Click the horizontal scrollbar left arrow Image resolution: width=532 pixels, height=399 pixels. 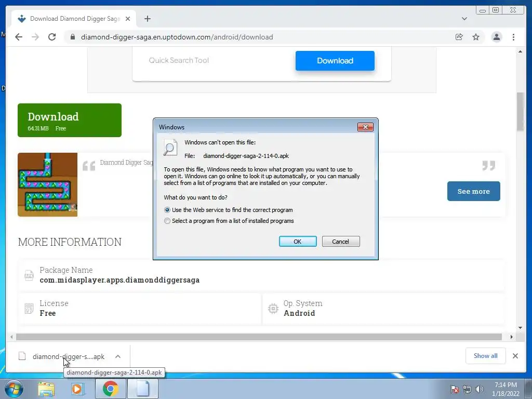[11, 337]
